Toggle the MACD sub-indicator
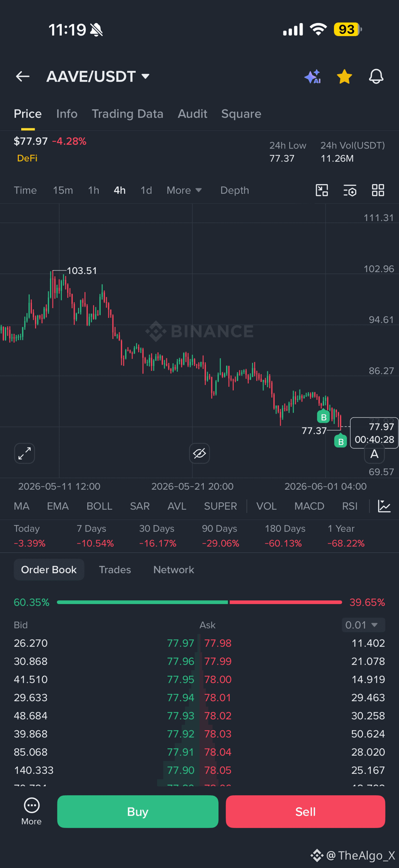Screen dimensions: 399x868 point(309,506)
